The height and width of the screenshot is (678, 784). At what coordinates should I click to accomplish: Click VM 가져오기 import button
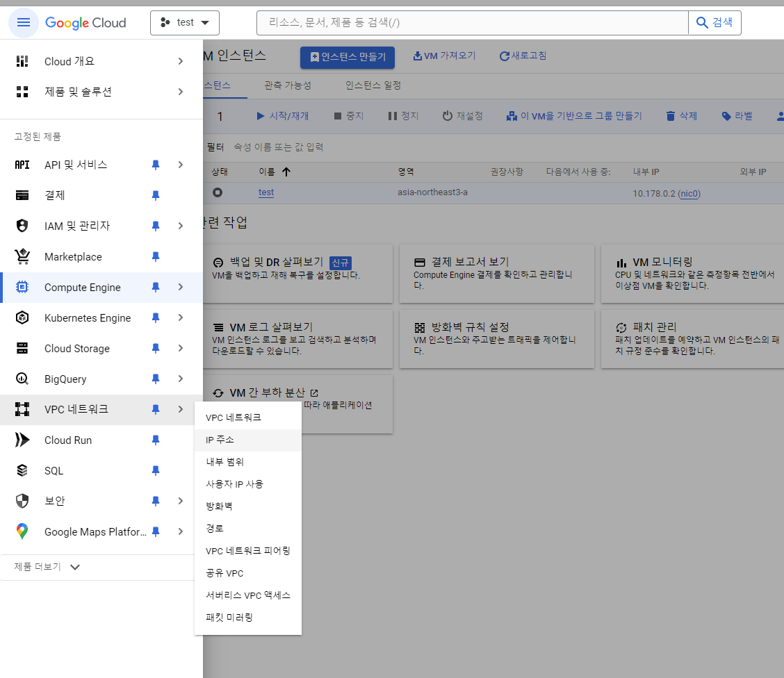[x=444, y=56]
